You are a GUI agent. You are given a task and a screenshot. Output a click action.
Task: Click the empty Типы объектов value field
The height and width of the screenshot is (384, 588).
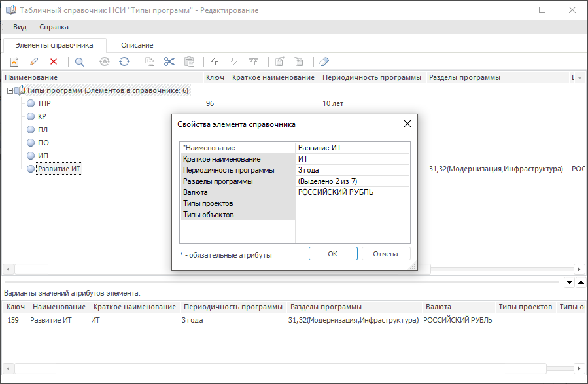click(353, 215)
